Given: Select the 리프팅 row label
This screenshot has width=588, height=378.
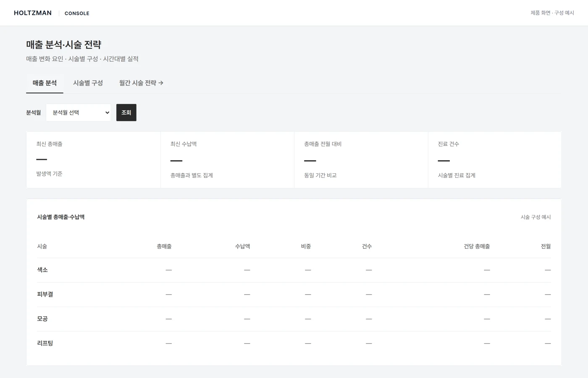Looking at the screenshot, I should tap(45, 343).
